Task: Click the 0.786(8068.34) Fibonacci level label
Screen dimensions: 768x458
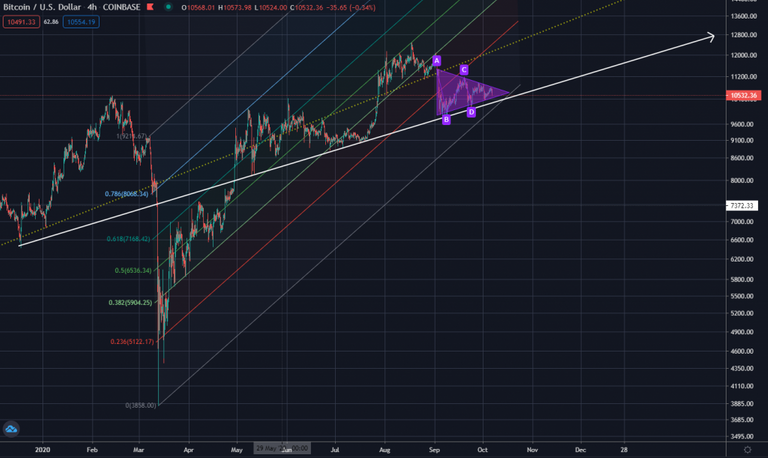Action: pos(126,194)
